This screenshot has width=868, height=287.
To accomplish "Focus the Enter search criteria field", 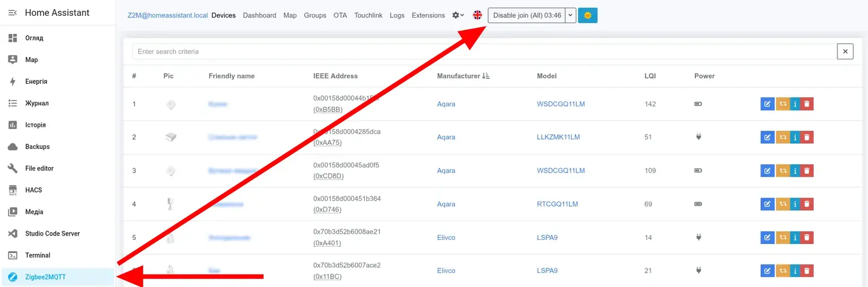I will coord(484,52).
